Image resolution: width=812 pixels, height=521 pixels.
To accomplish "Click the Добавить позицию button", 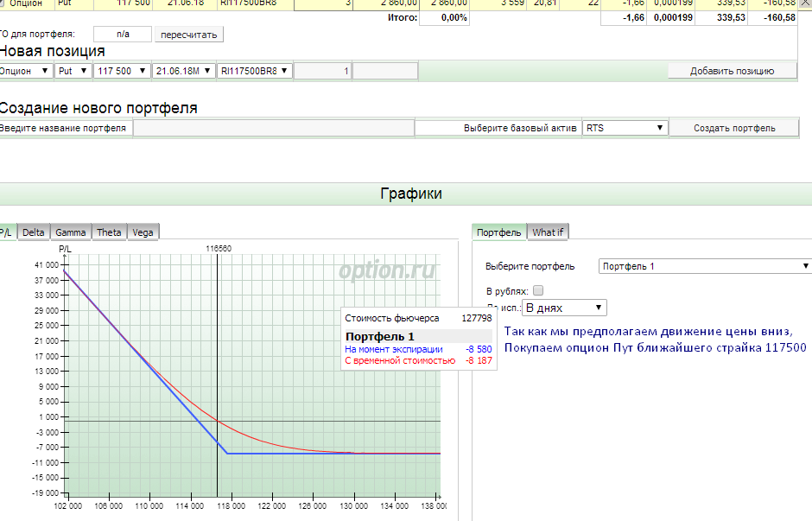I will click(x=732, y=71).
